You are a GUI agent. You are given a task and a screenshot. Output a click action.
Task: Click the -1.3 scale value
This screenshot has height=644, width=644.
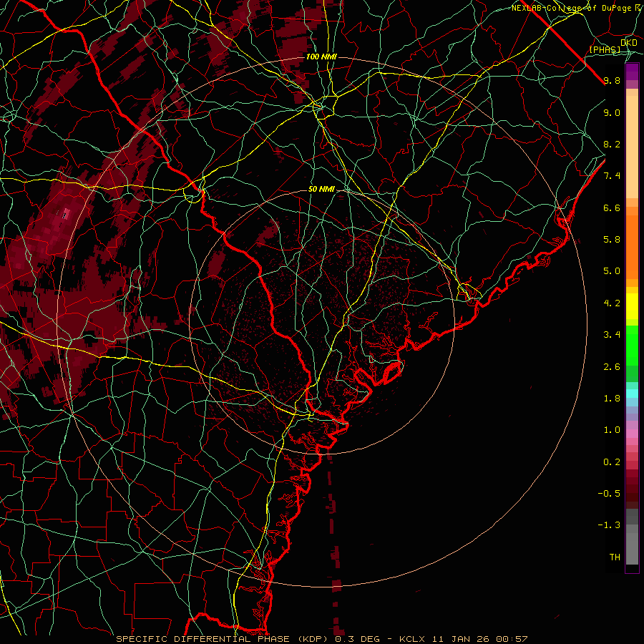pos(609,525)
